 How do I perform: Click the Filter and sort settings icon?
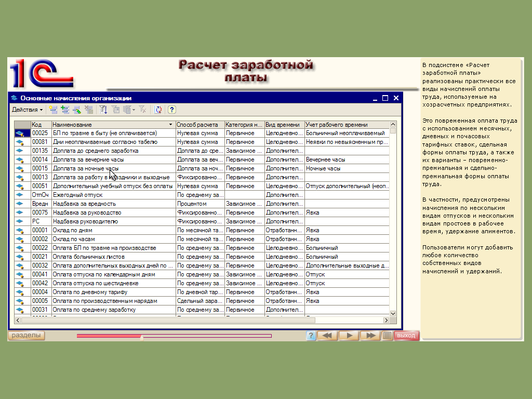click(x=103, y=110)
